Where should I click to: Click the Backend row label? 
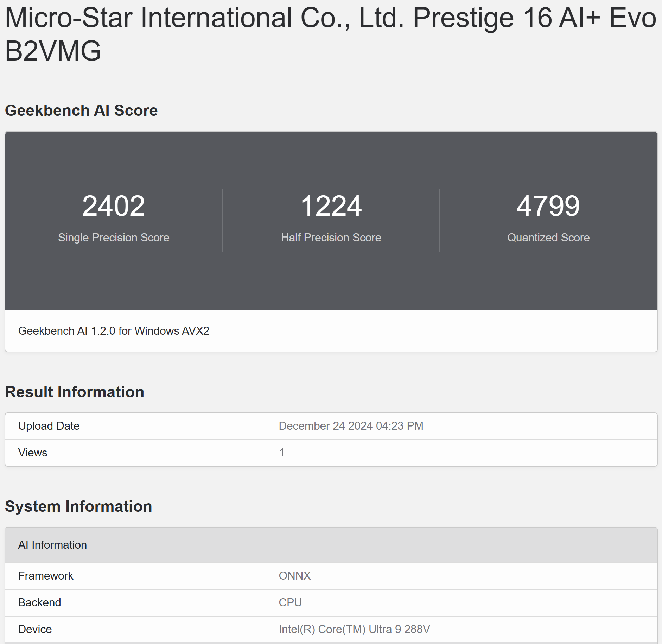pyautogui.click(x=40, y=602)
